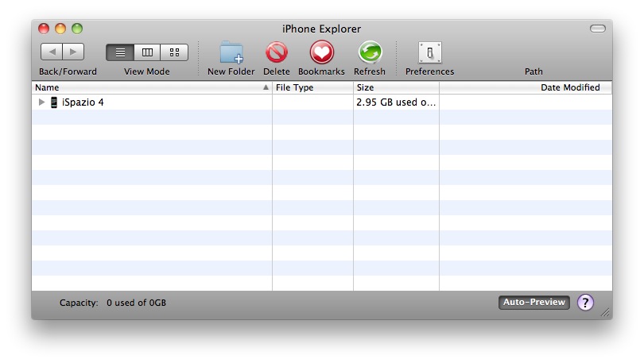Sort by the Size column header
Viewport: 644px width, 363px height.
click(x=396, y=87)
